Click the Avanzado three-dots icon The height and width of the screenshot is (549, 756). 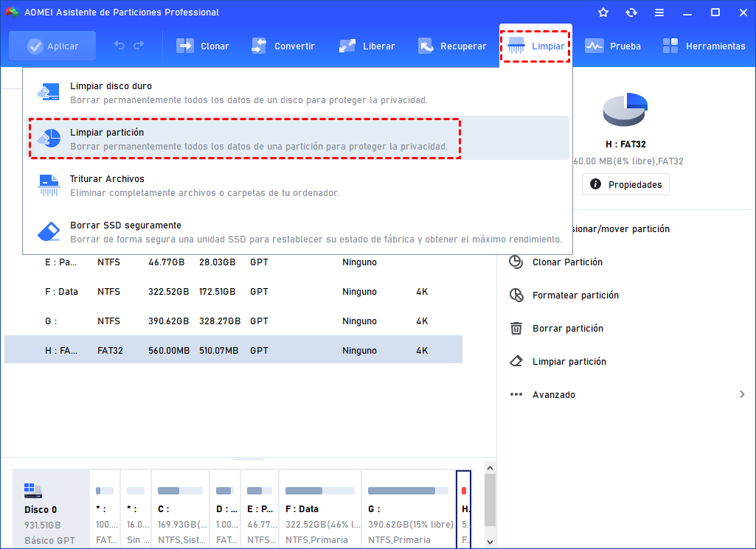click(x=516, y=394)
